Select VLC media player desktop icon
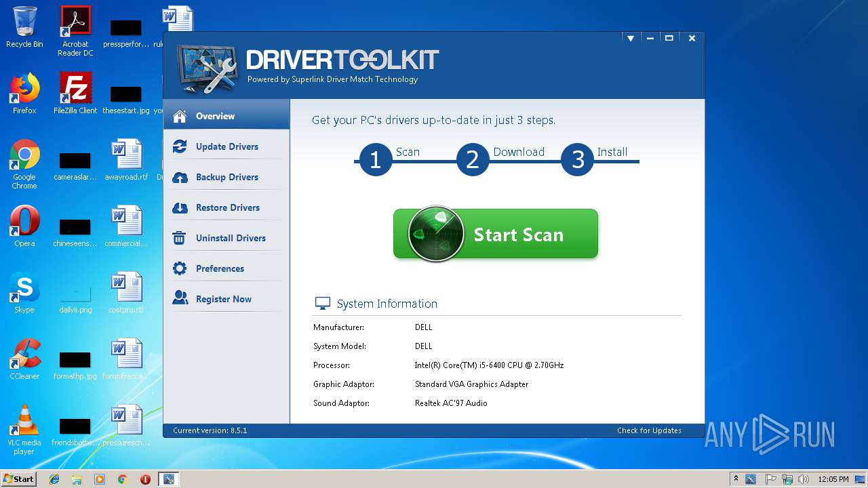 [x=24, y=430]
